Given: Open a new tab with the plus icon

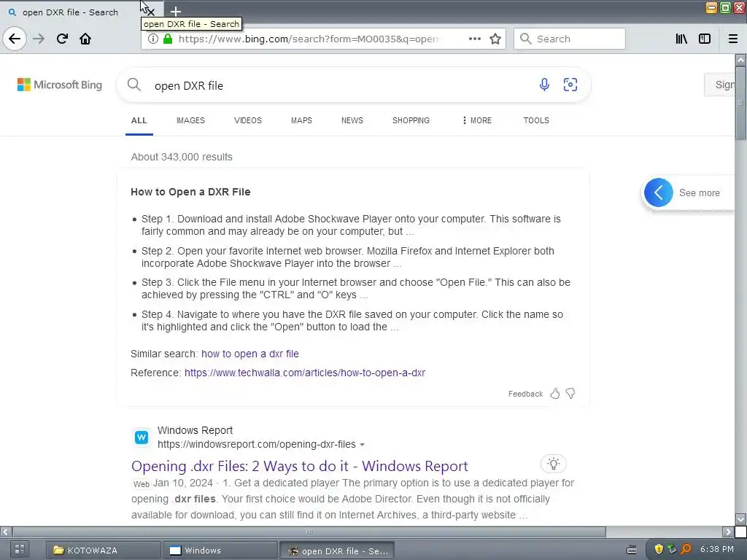Looking at the screenshot, I should point(175,12).
